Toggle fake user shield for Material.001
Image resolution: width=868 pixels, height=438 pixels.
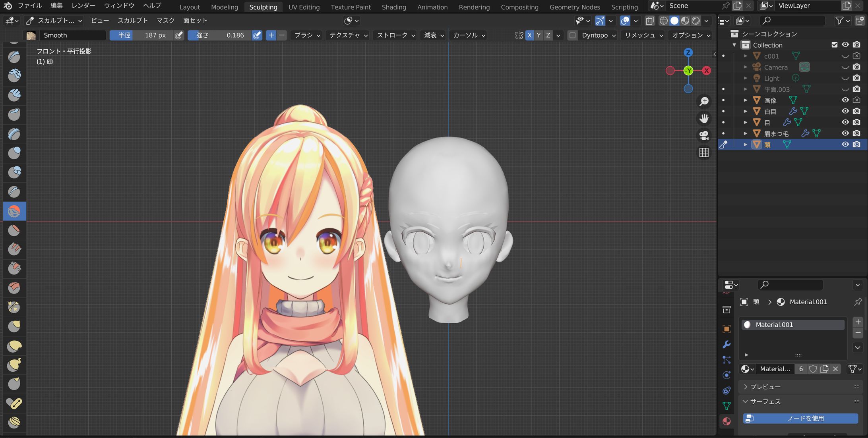pos(813,369)
